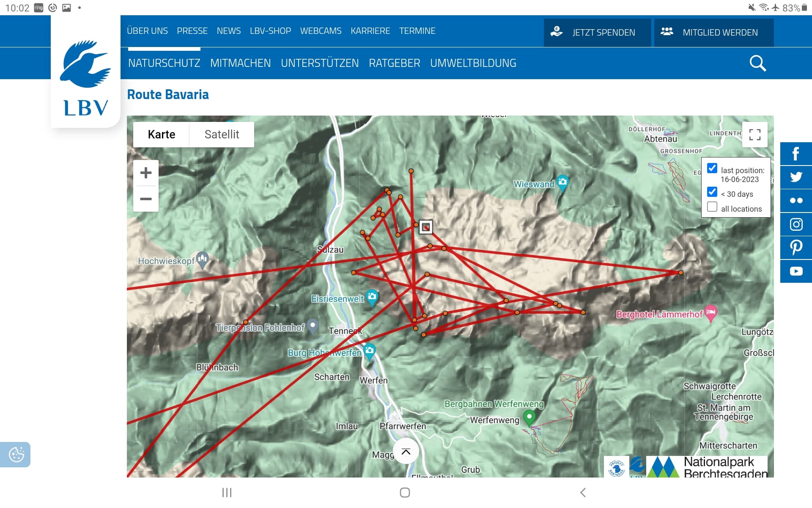Screen dimensions: 812x508
Task: Open the UNTERSTÜTZEN menu
Action: (x=320, y=63)
